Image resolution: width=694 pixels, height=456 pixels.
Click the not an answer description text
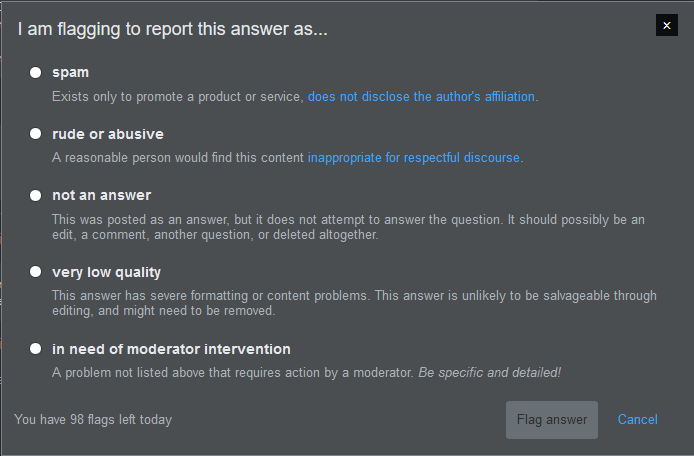point(348,227)
